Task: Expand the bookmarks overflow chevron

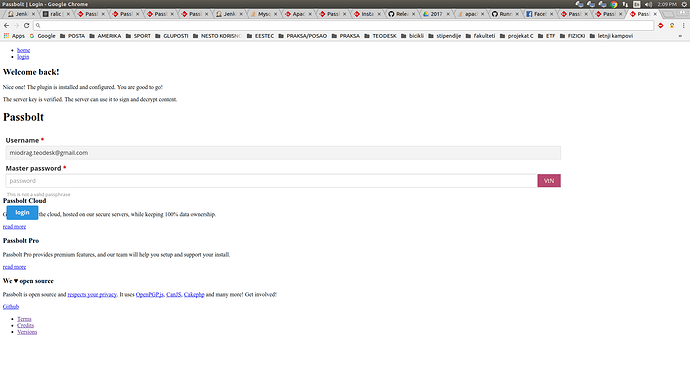Action: (680, 36)
